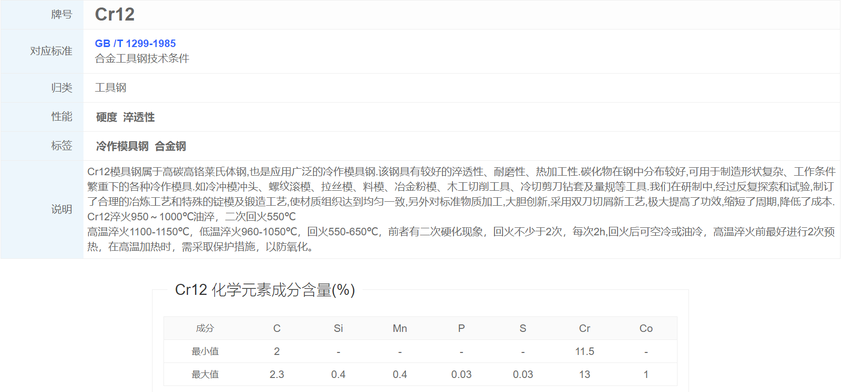This screenshot has height=392, width=860.
Task: Select the C maximum value 2.3
Action: 277,374
